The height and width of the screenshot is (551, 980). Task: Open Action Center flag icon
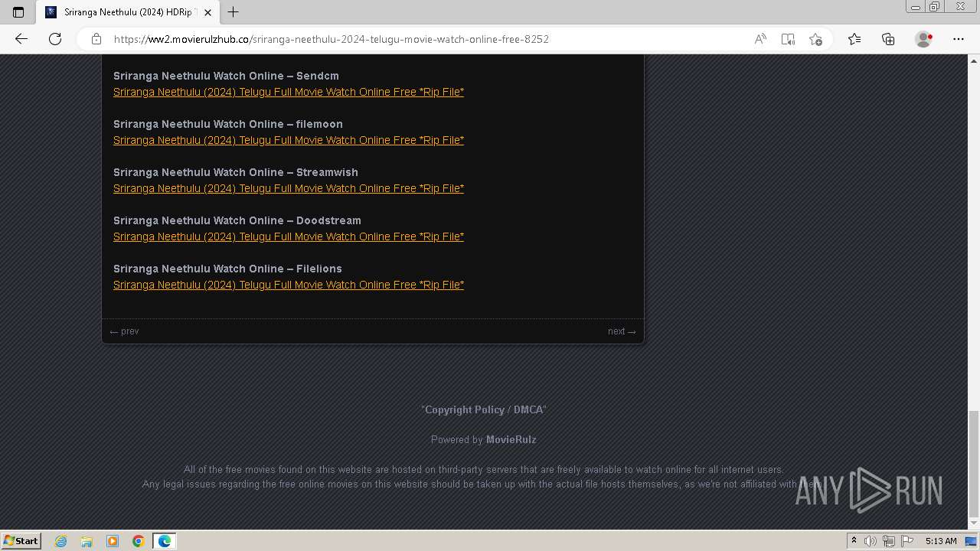[x=907, y=541]
